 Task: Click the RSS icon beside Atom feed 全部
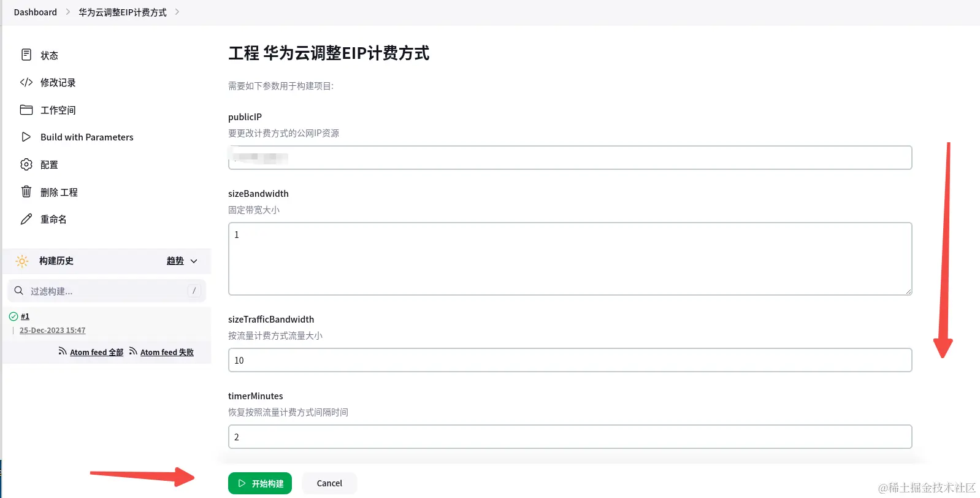63,351
